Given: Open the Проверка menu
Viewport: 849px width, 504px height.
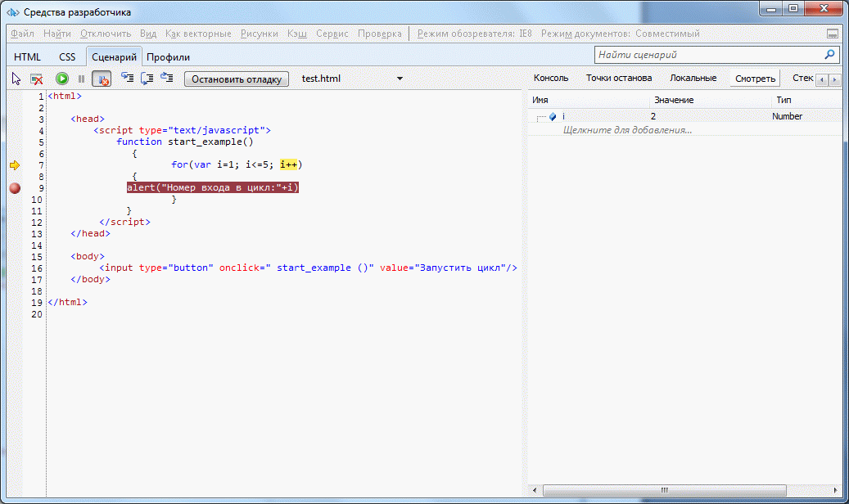Looking at the screenshot, I should 380,34.
